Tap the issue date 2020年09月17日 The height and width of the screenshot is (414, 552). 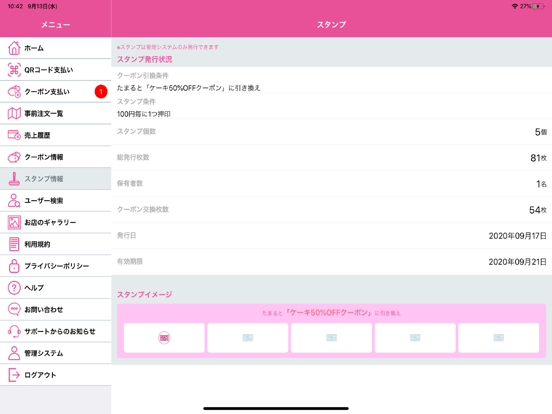pos(518,236)
